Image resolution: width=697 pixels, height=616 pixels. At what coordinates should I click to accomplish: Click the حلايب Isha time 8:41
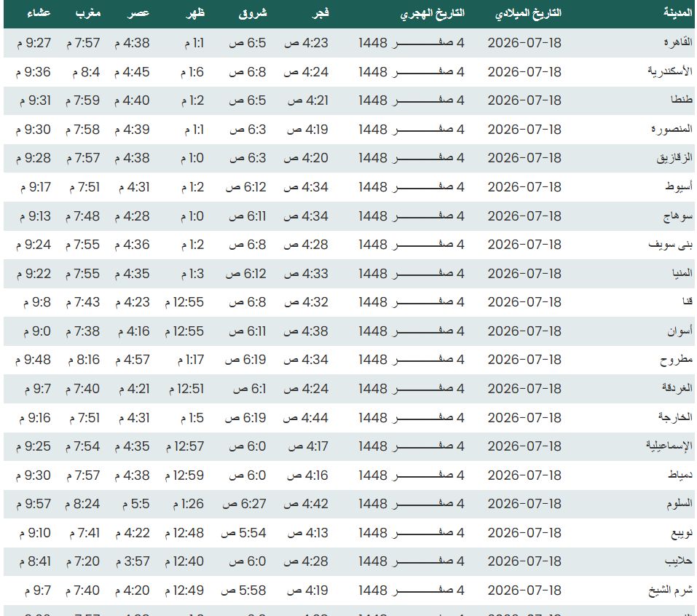pyautogui.click(x=35, y=561)
